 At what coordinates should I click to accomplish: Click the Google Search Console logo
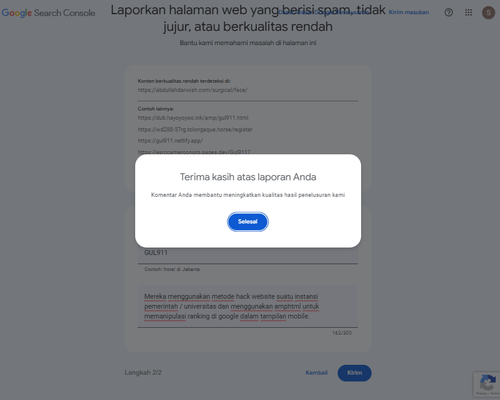[x=48, y=13]
